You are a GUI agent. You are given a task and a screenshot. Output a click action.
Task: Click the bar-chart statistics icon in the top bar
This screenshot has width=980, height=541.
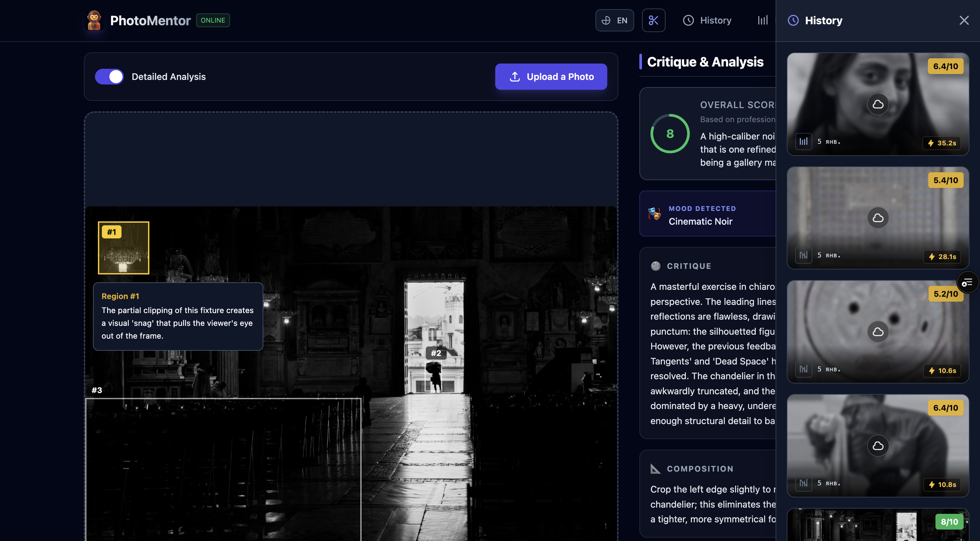pos(763,20)
